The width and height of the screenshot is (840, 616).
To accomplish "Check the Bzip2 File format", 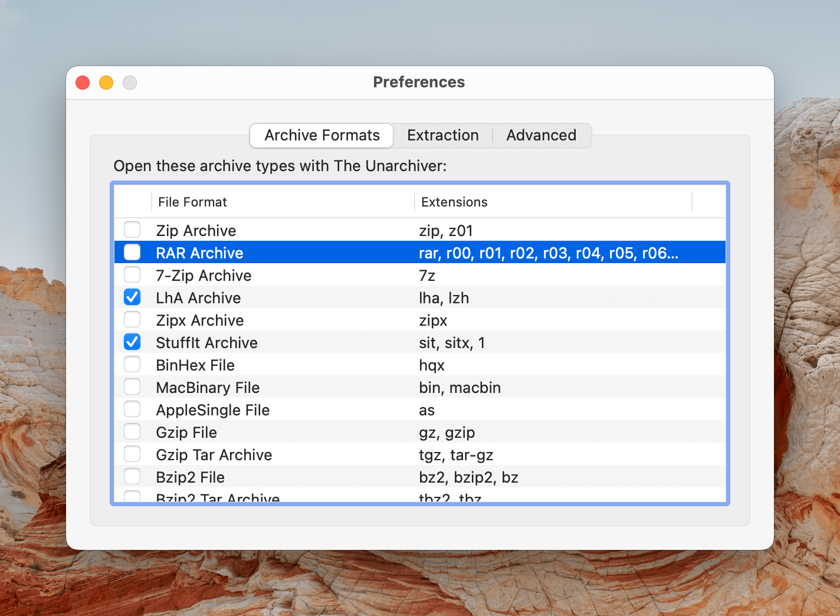I will (x=132, y=476).
